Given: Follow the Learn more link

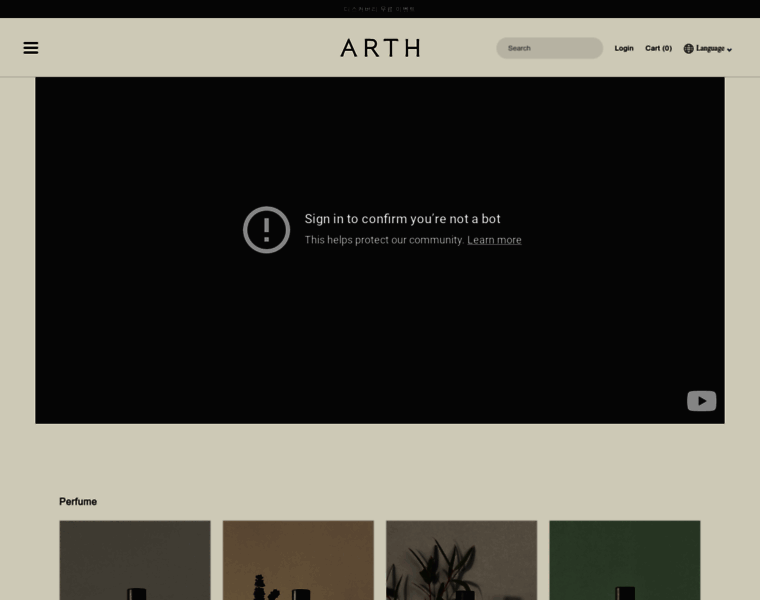Looking at the screenshot, I should (494, 240).
